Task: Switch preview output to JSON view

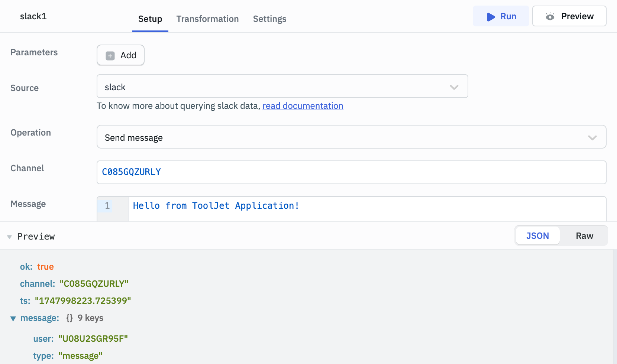Action: point(537,235)
